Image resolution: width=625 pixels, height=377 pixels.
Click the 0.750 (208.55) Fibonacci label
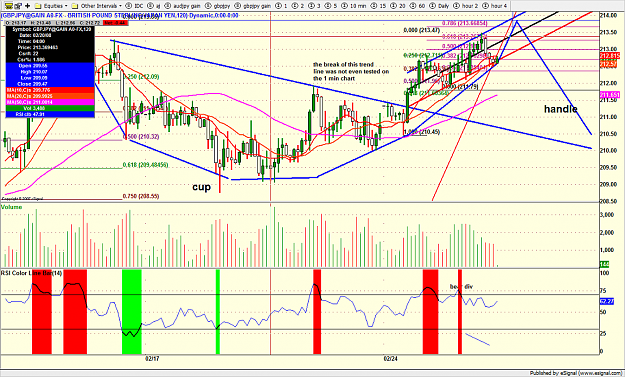(141, 196)
